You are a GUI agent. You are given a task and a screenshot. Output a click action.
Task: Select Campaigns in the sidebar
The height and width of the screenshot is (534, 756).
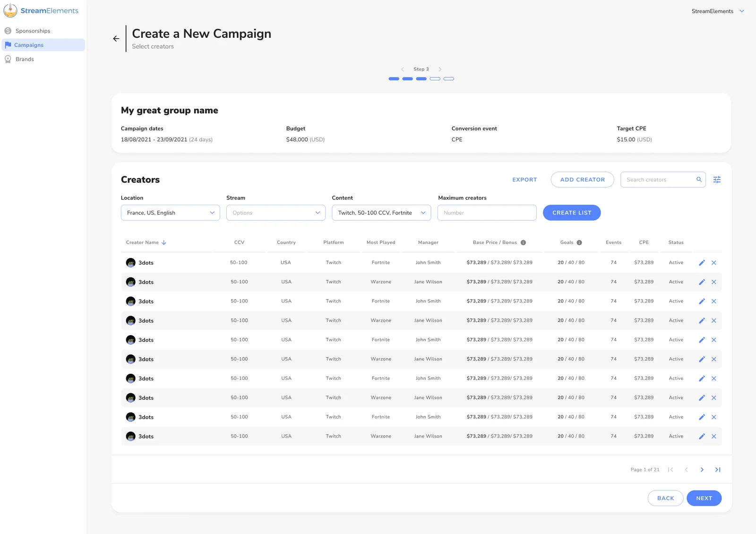click(43, 45)
